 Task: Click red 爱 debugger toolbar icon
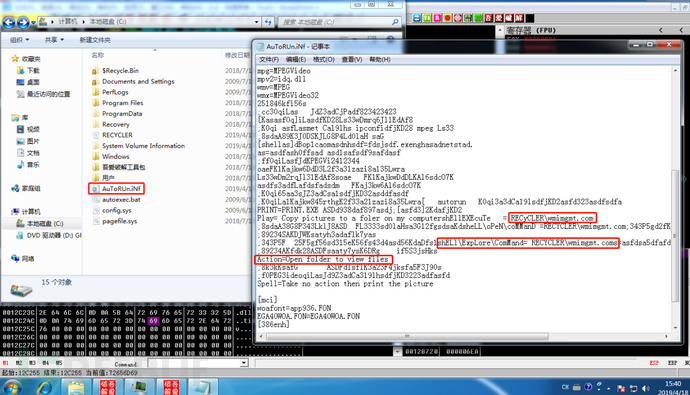[x=499, y=18]
